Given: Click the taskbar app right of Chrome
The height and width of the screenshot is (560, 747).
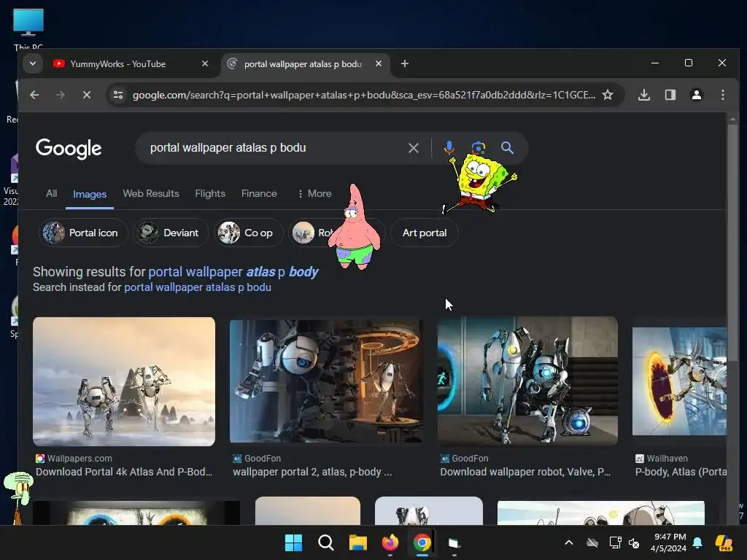Looking at the screenshot, I should 454,542.
